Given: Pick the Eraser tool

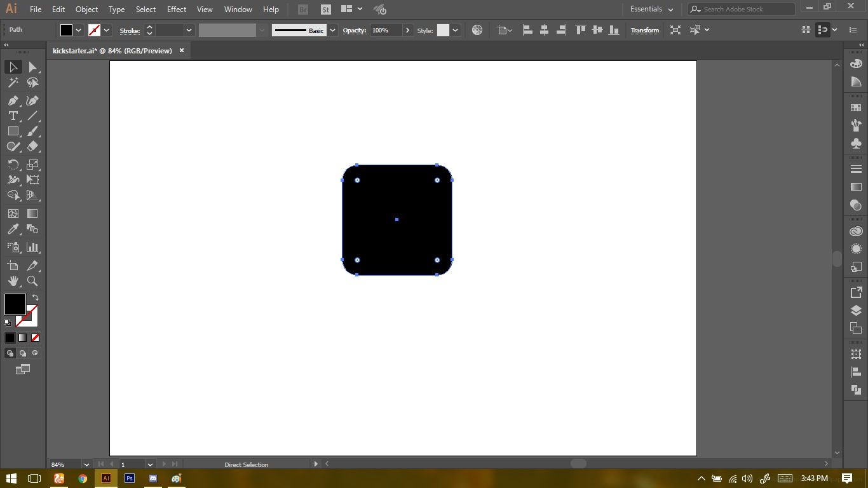Looking at the screenshot, I should coord(32,146).
